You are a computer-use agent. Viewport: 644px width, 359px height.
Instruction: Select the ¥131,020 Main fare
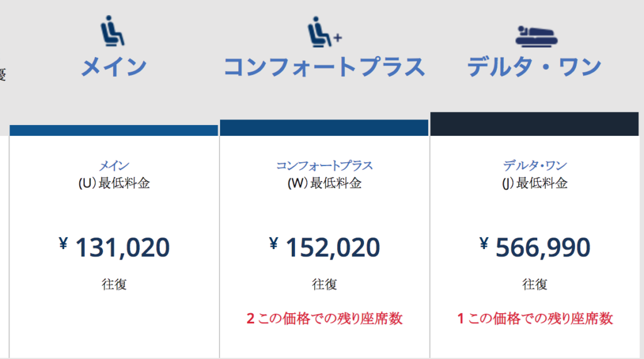(x=114, y=247)
